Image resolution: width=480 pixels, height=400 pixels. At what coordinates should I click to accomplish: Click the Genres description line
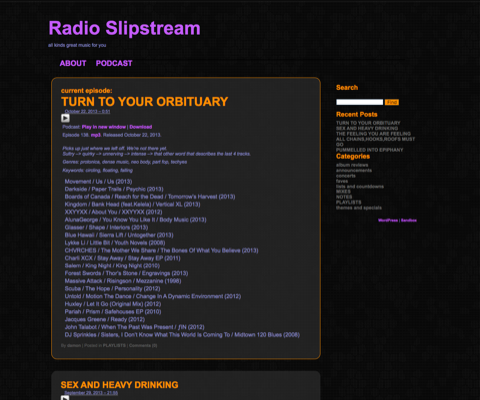(x=125, y=162)
